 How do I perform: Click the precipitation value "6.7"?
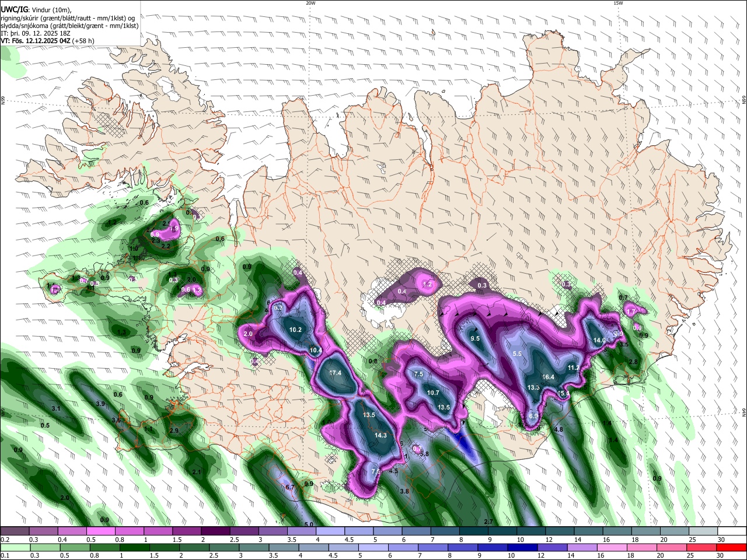point(291,487)
